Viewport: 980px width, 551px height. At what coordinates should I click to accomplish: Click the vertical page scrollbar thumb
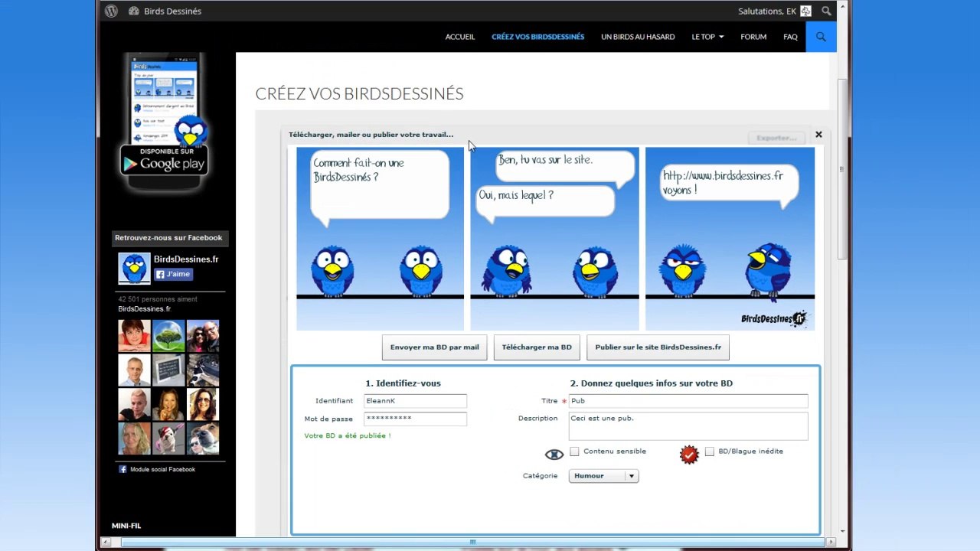click(842, 168)
